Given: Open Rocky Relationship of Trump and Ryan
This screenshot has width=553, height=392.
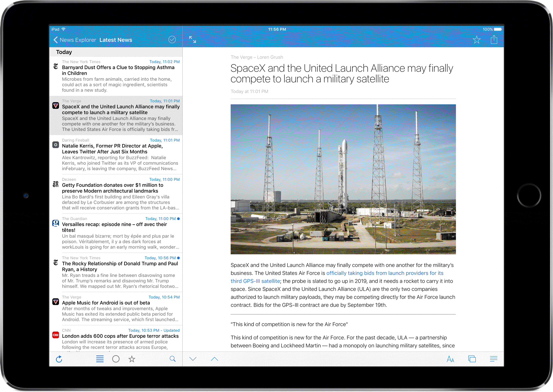Looking at the screenshot, I should [116, 273].
